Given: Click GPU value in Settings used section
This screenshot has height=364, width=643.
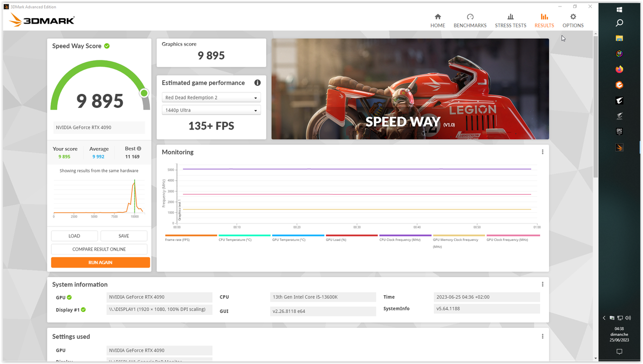Looking at the screenshot, I should point(159,350).
